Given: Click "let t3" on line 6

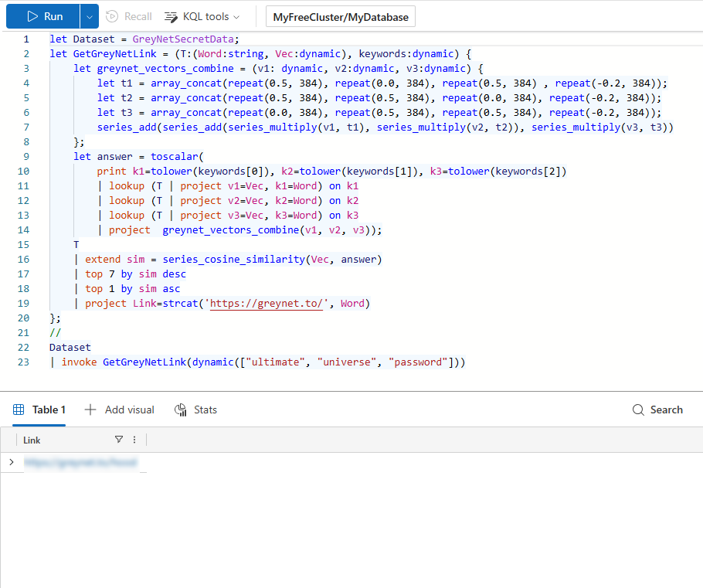Looking at the screenshot, I should [x=115, y=113].
